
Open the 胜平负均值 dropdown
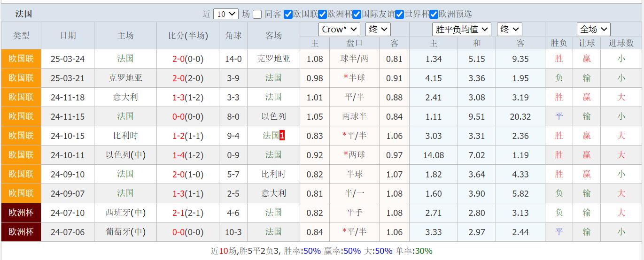click(461, 29)
